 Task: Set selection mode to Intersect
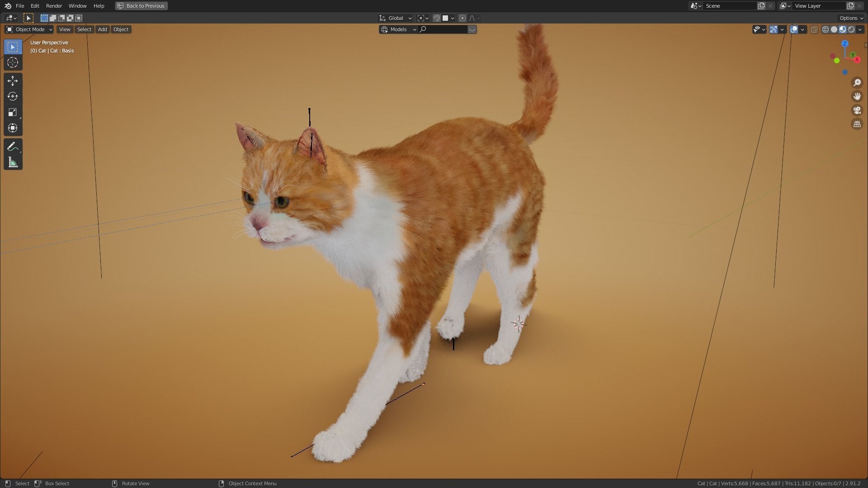pyautogui.click(x=79, y=18)
